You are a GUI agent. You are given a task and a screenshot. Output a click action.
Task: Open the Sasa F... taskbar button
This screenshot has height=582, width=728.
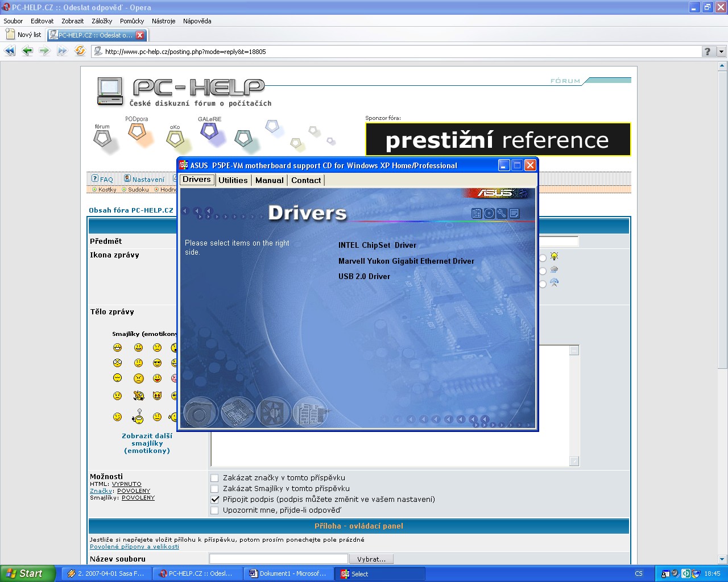(106, 574)
